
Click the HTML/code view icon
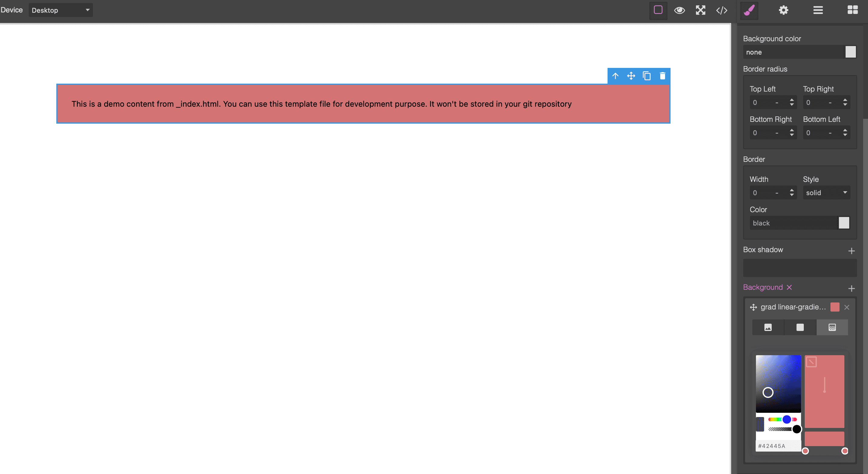pos(722,10)
